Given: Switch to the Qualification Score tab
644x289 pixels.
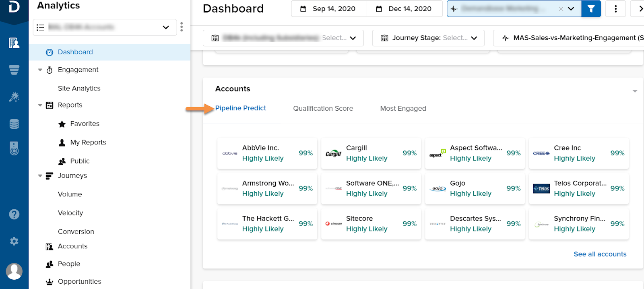Looking at the screenshot, I should coord(323,109).
